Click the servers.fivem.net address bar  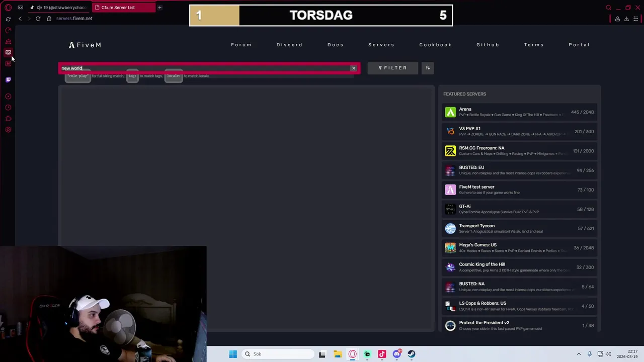pyautogui.click(x=74, y=19)
